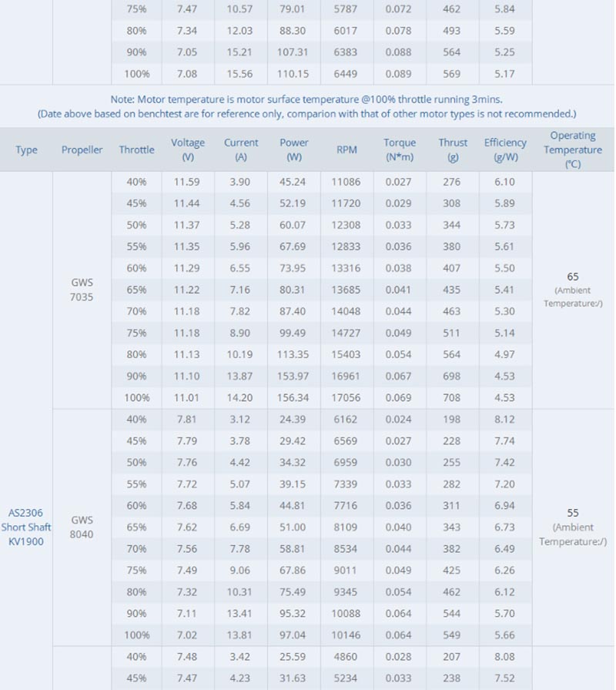Click the Voltage (V) column header
Screen dimensions: 616x690
click(x=188, y=149)
